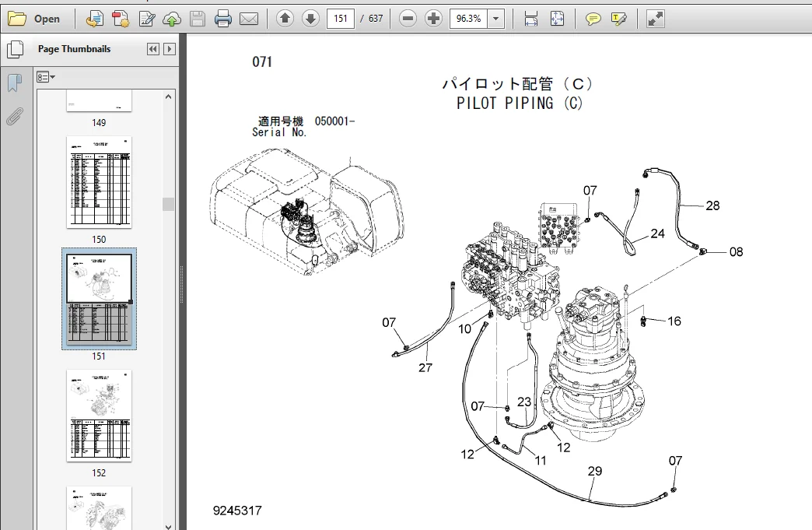The image size is (812, 530).
Task: Select page 149 thumbnail
Action: (99, 101)
